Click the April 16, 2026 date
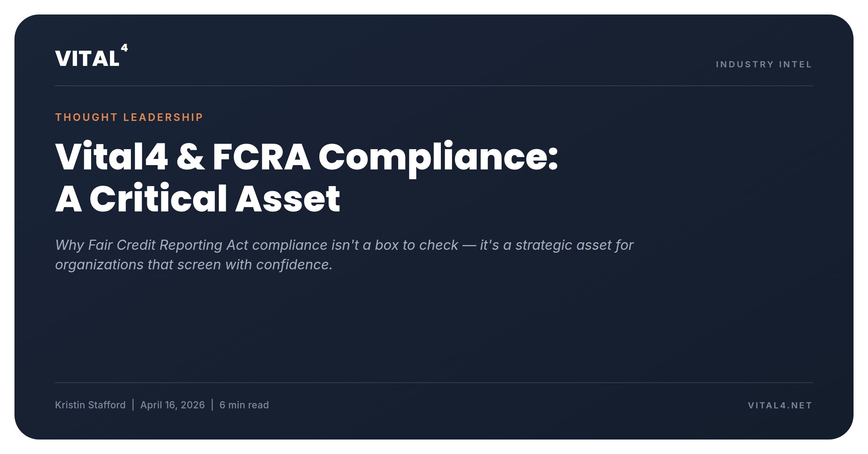 tap(173, 405)
